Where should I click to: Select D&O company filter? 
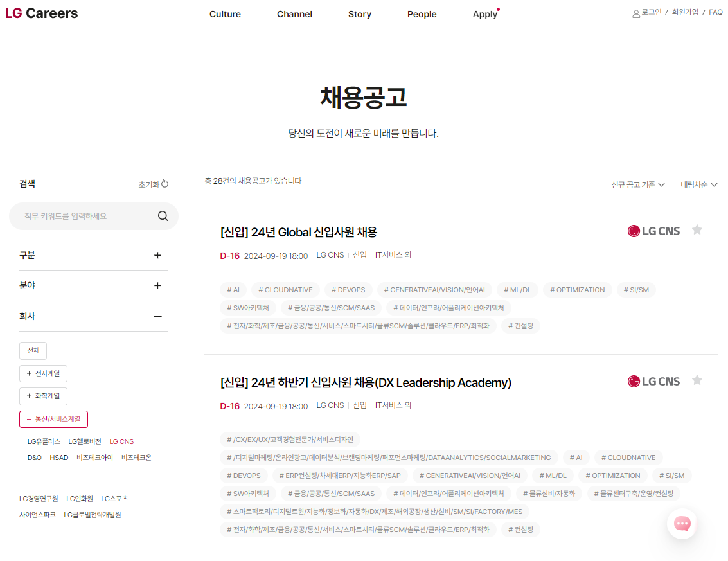(x=34, y=458)
